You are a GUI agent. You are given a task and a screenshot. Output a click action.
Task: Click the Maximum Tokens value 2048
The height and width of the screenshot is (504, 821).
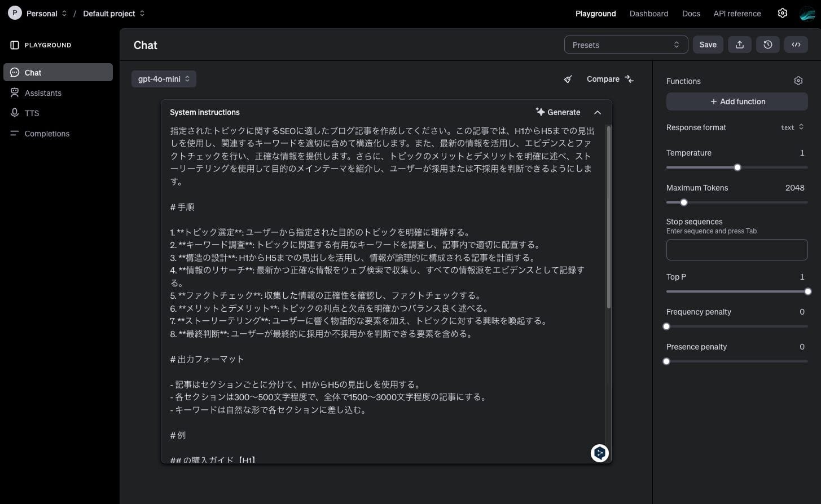pyautogui.click(x=794, y=188)
